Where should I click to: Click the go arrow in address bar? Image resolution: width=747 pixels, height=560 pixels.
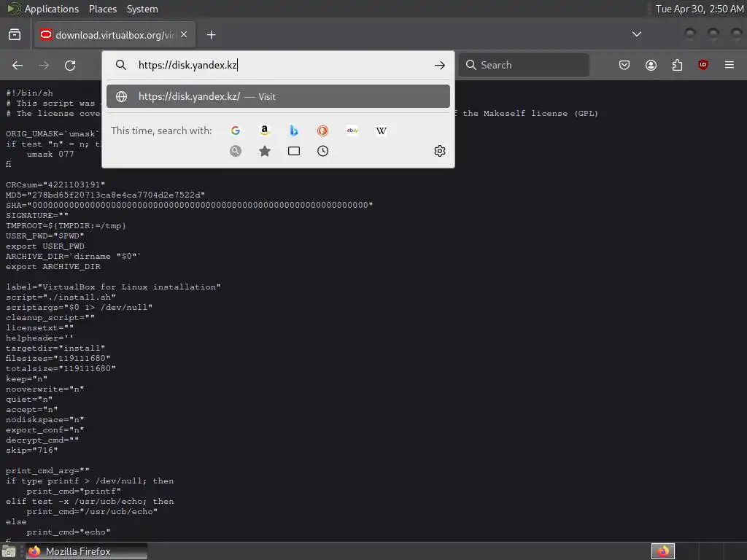point(440,65)
